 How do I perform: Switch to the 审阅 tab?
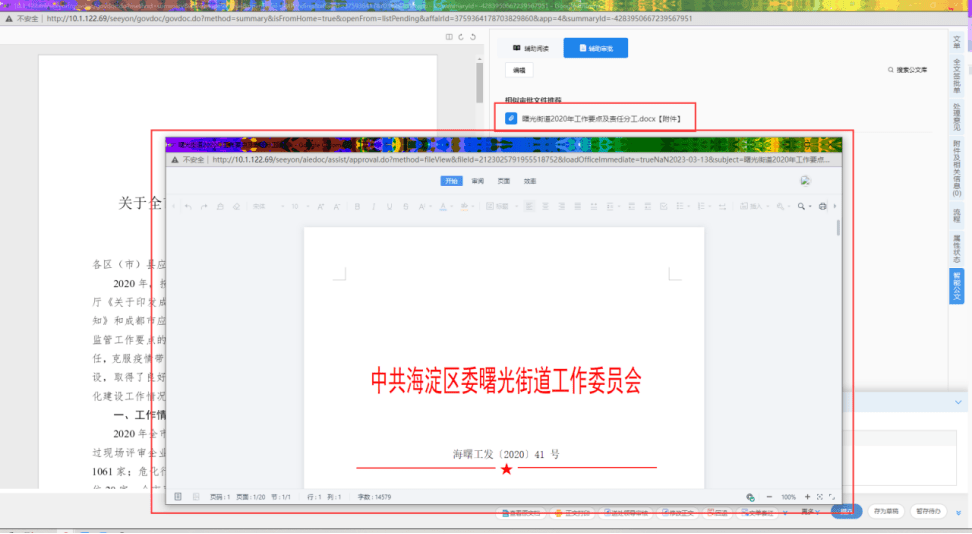tap(477, 181)
